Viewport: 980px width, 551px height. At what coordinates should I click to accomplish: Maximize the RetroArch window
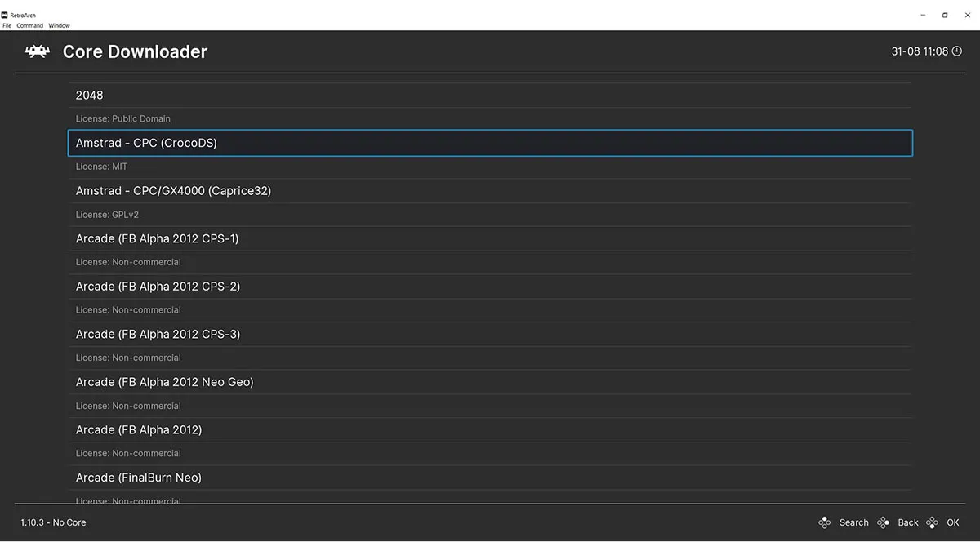[945, 15]
